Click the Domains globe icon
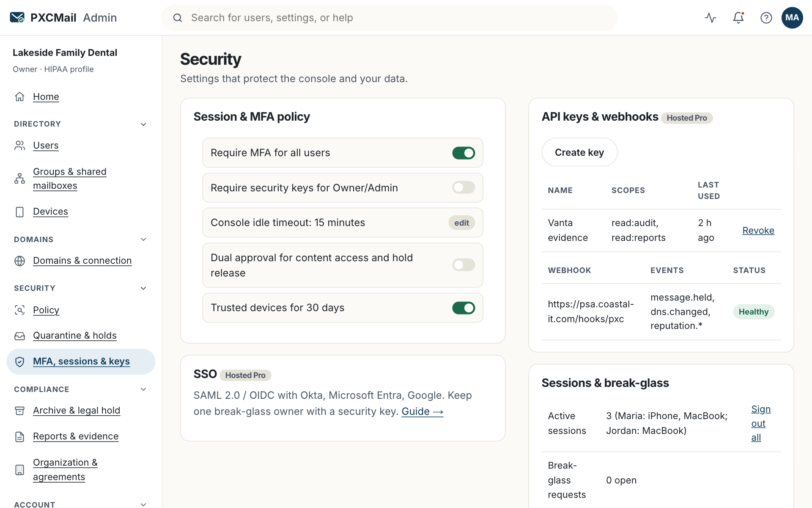 click(x=20, y=261)
